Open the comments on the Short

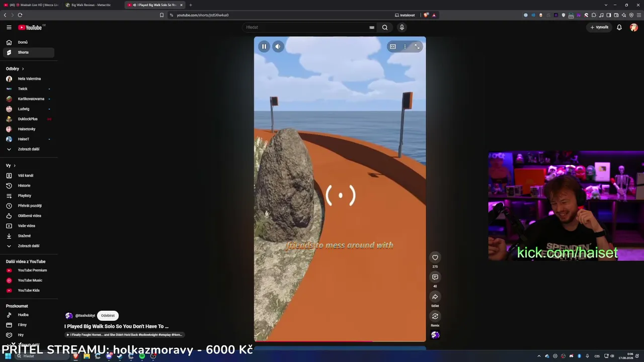tap(435, 277)
